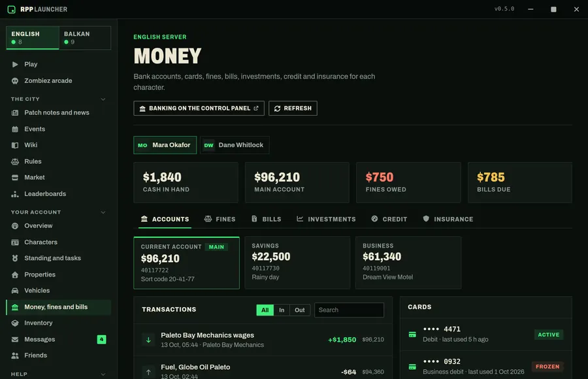Filter transactions to In only
The image size is (588, 379).
[282, 310]
